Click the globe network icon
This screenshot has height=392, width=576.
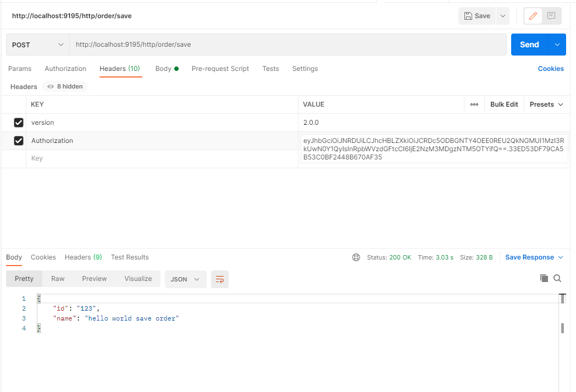tap(356, 257)
